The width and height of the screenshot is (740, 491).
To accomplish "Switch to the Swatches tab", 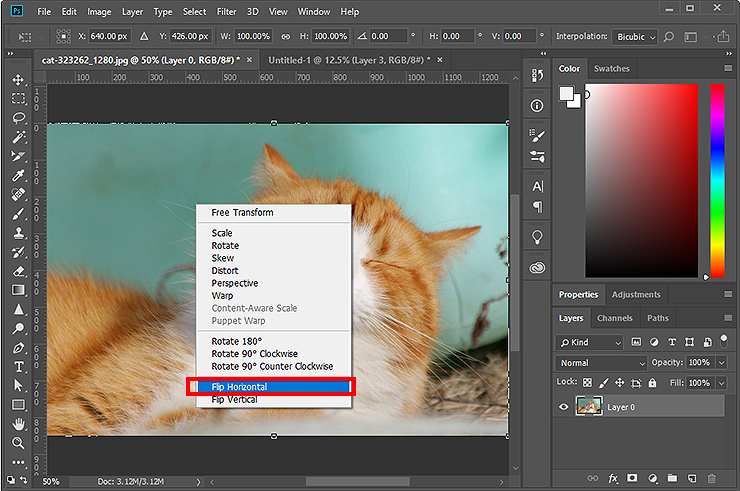I will coord(612,68).
